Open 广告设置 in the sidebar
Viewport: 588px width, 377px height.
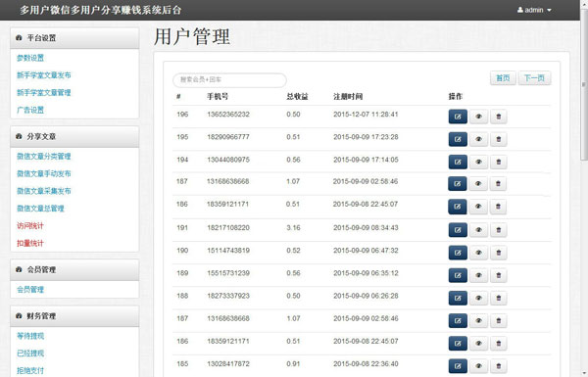[x=30, y=110]
